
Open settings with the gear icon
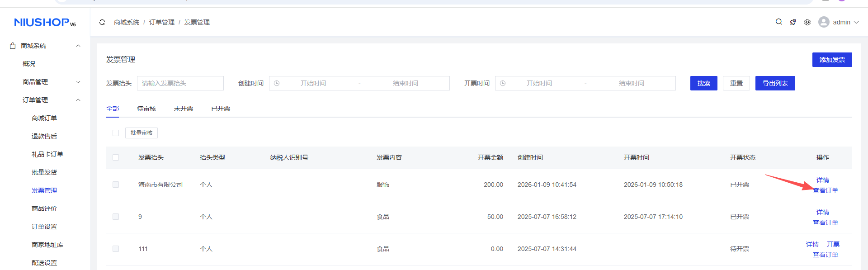click(x=807, y=22)
